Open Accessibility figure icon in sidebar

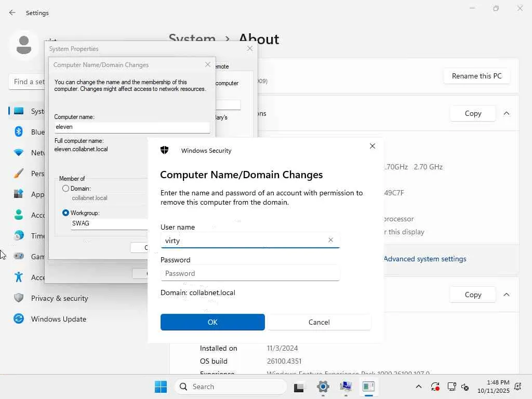pyautogui.click(x=19, y=277)
